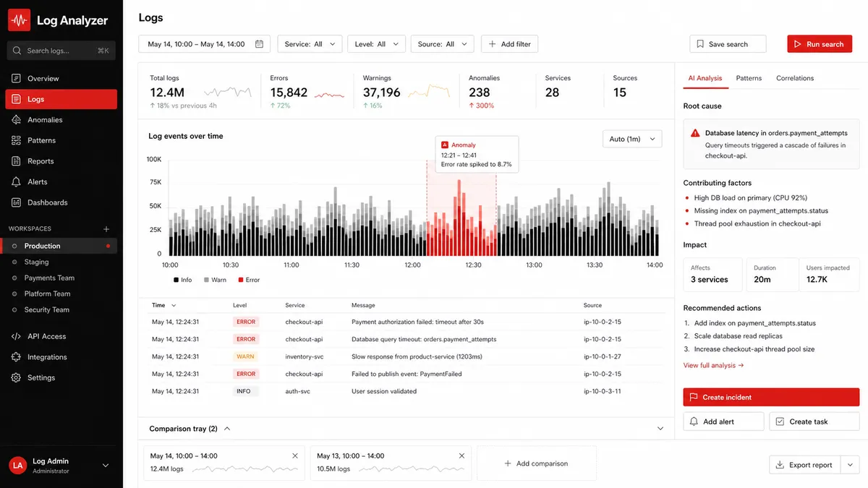Click the search logs input field
The image size is (868, 488).
61,51
